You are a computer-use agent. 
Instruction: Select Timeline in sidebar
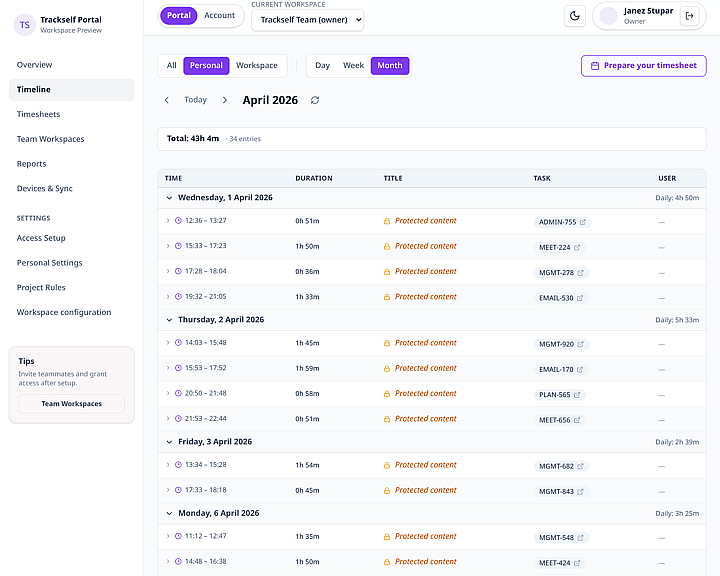coord(72,90)
